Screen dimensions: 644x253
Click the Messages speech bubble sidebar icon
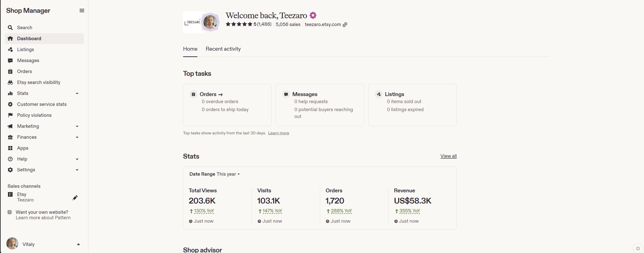10,60
